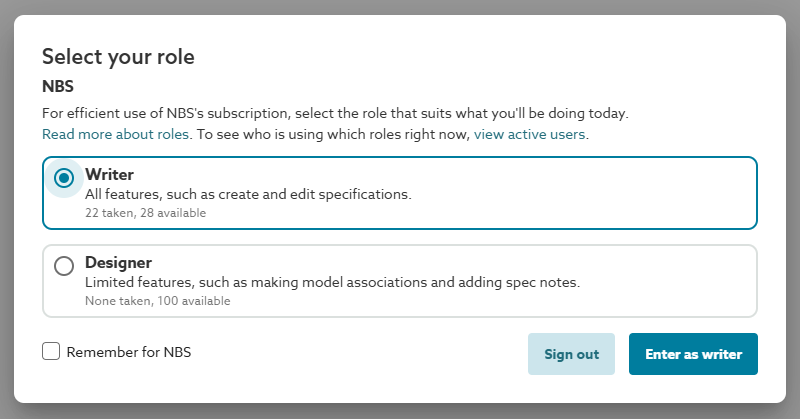
Task: Click the bold 'Writer' role title
Action: click(109, 174)
